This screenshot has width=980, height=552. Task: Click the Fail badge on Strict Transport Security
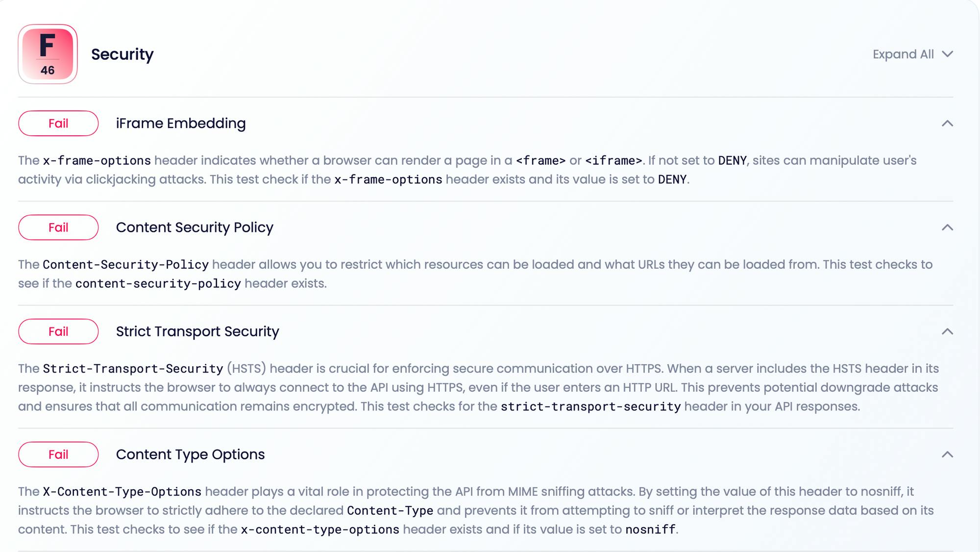tap(59, 331)
